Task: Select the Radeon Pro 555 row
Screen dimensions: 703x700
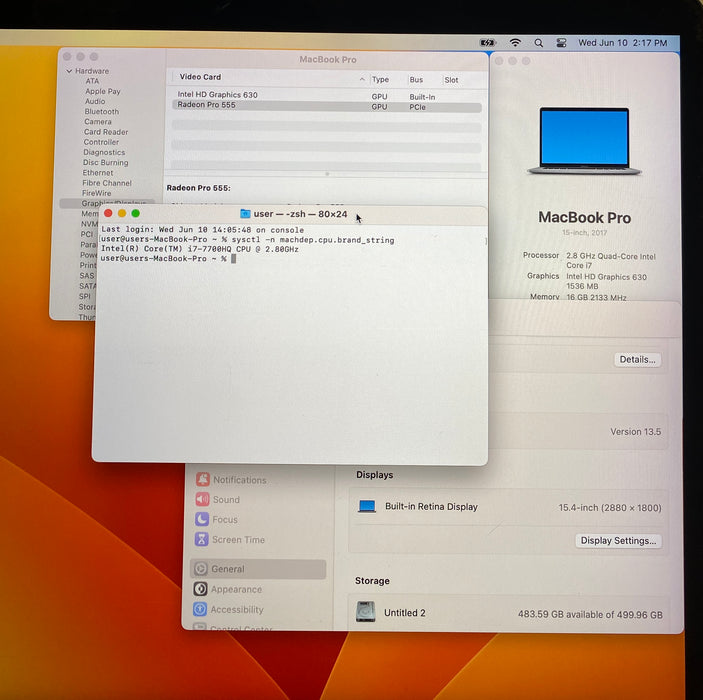Action: tap(326, 106)
